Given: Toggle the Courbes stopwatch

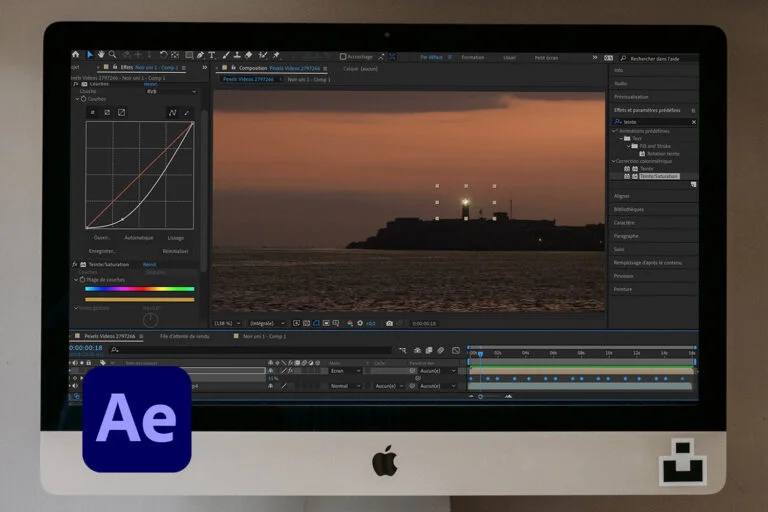Looking at the screenshot, I should (x=84, y=99).
